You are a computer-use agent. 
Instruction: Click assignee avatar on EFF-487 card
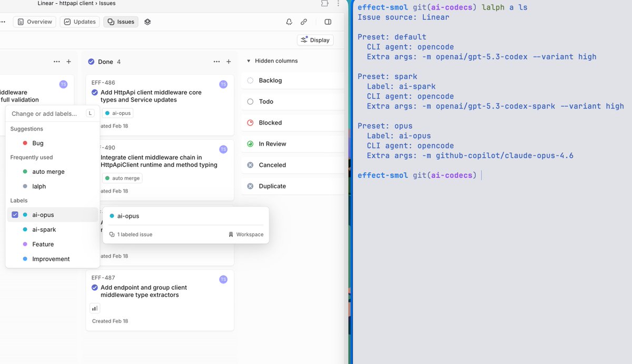(x=223, y=279)
